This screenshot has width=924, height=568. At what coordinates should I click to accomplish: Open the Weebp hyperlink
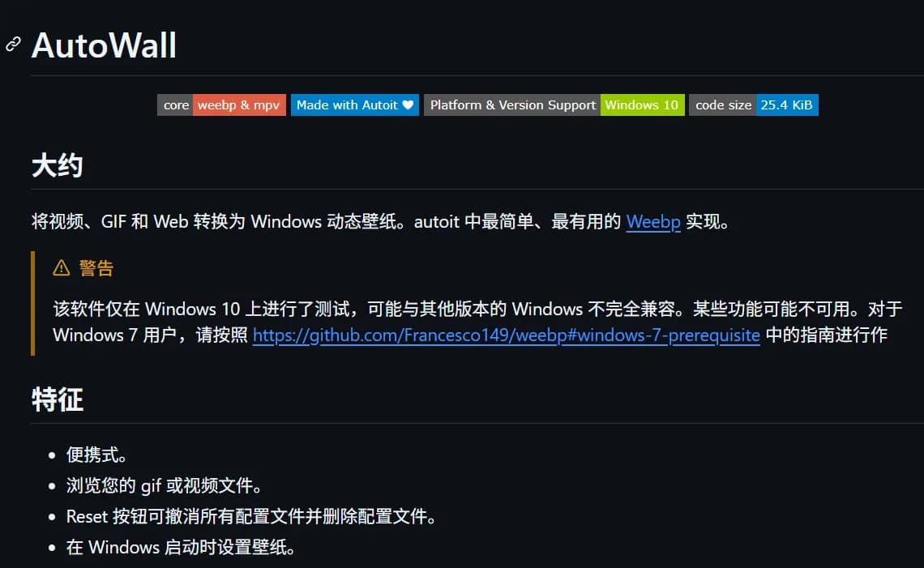click(652, 222)
